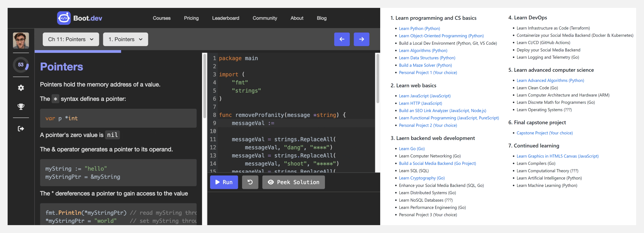Open the Community menu item
Image resolution: width=644 pixels, height=233 pixels.
coord(265,18)
